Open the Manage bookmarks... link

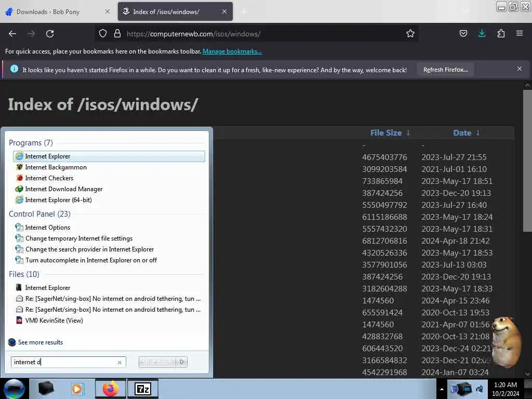point(232,51)
